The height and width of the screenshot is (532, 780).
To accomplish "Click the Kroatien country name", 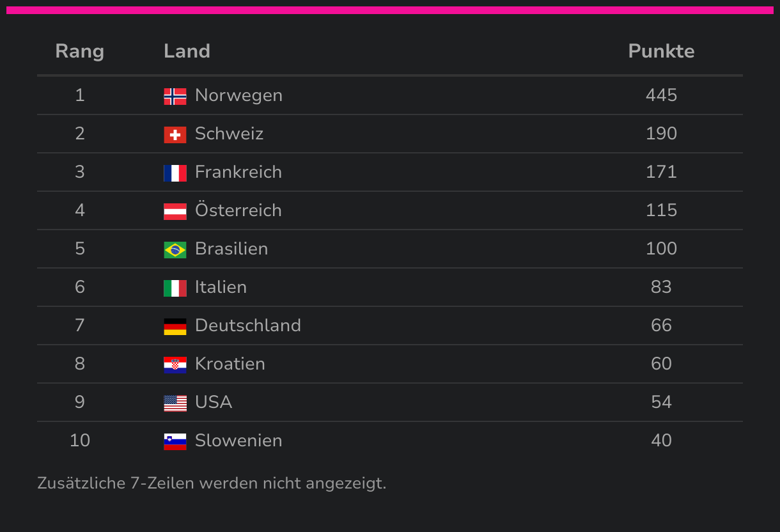I will (x=230, y=364).
